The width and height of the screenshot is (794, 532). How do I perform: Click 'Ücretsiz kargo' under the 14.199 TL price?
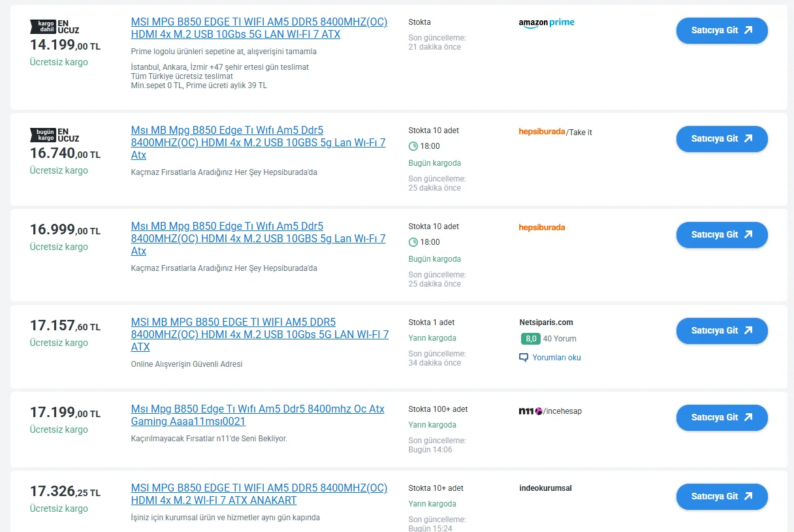point(59,63)
